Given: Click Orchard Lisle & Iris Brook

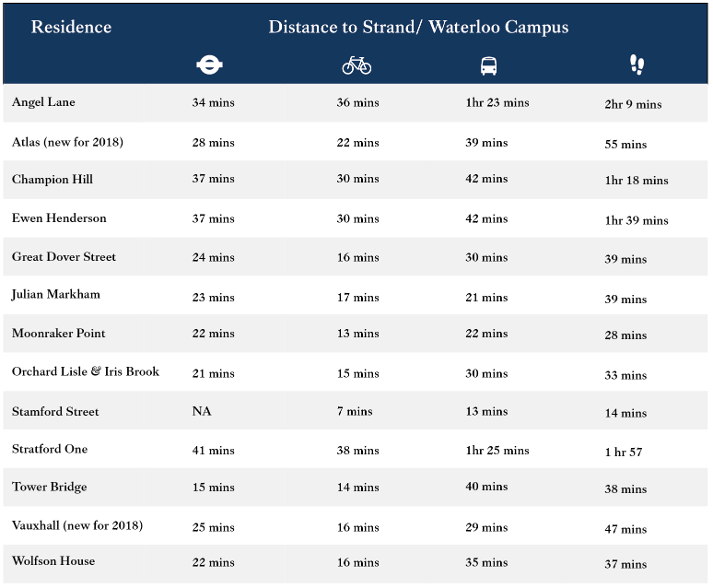Looking at the screenshot, I should coord(86,371).
